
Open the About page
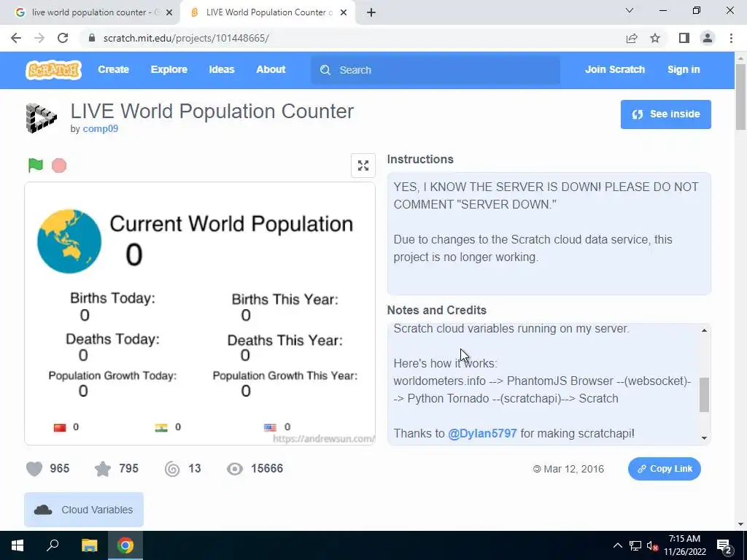tap(271, 69)
